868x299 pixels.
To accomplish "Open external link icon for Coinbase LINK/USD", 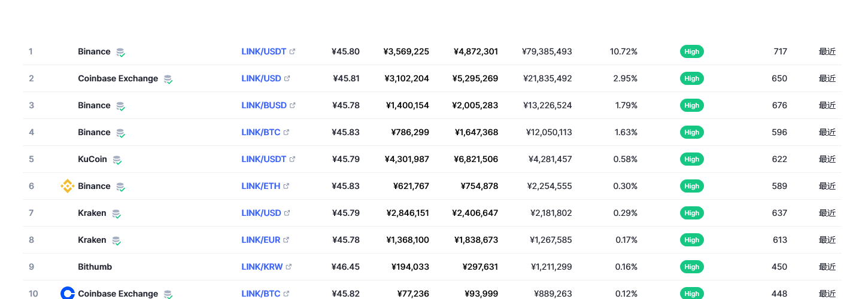I will (x=287, y=78).
